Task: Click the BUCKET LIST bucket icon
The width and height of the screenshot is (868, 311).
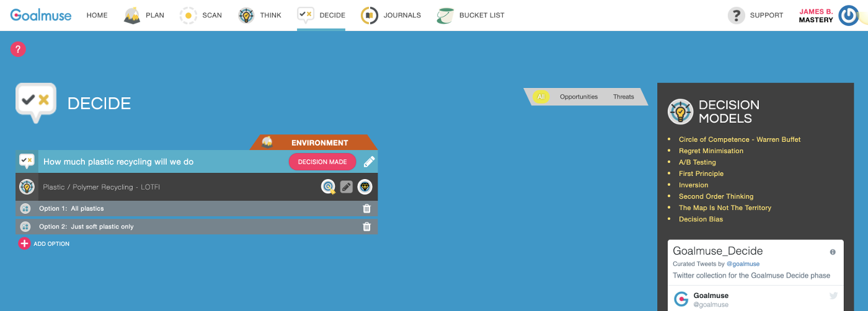Action: point(445,15)
